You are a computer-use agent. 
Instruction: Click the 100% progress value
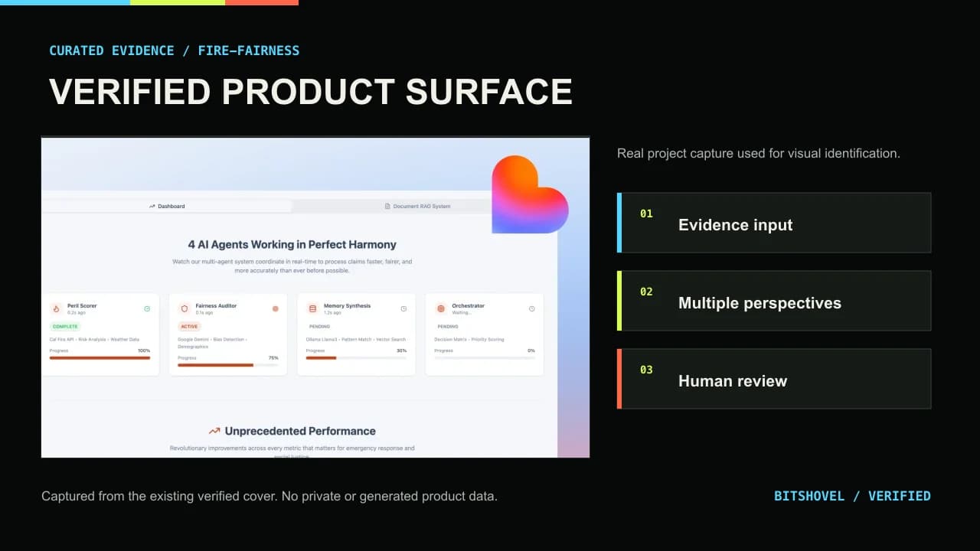click(x=144, y=350)
